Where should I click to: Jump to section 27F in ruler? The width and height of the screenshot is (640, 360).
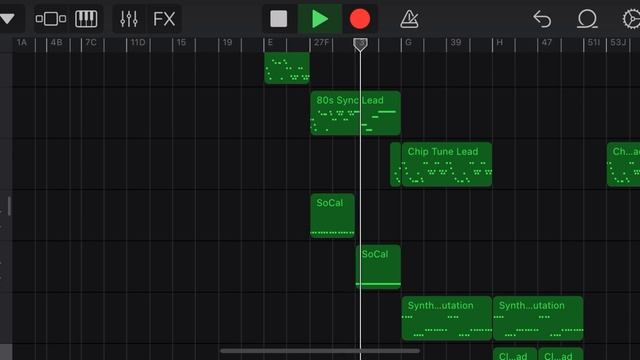[x=321, y=42]
